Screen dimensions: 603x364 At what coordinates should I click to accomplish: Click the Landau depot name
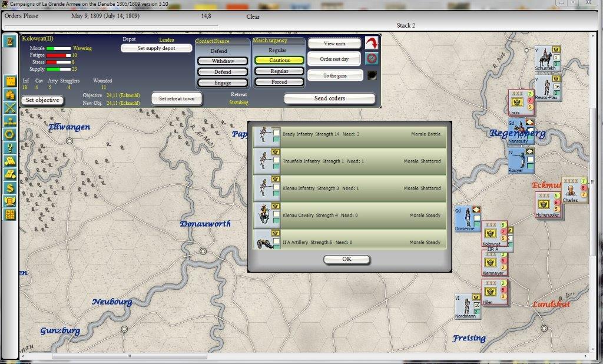tap(167, 40)
